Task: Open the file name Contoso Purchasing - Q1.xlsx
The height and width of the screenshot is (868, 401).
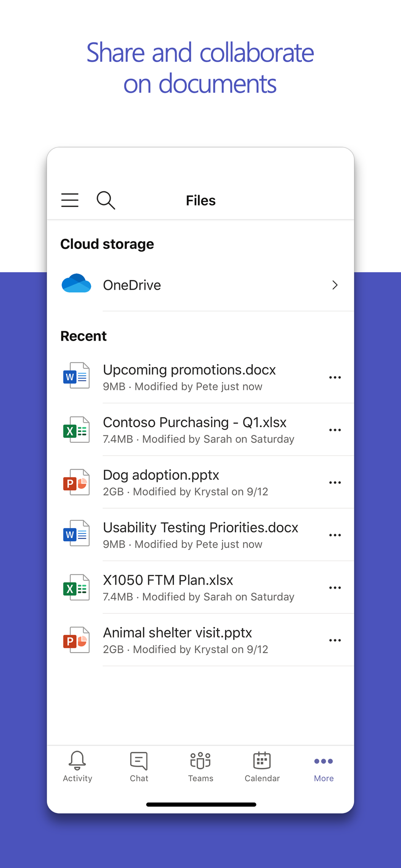Action: click(x=195, y=423)
